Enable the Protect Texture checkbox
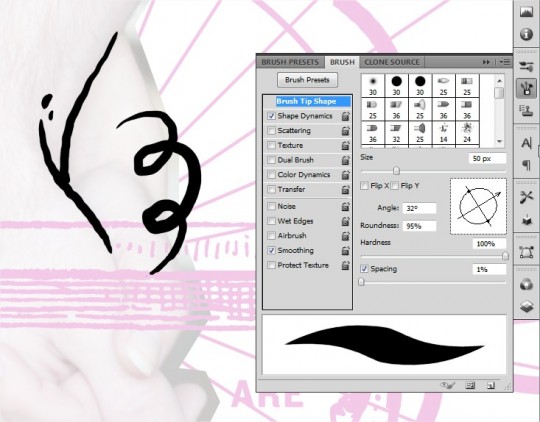This screenshot has height=422, width=540. (x=271, y=265)
